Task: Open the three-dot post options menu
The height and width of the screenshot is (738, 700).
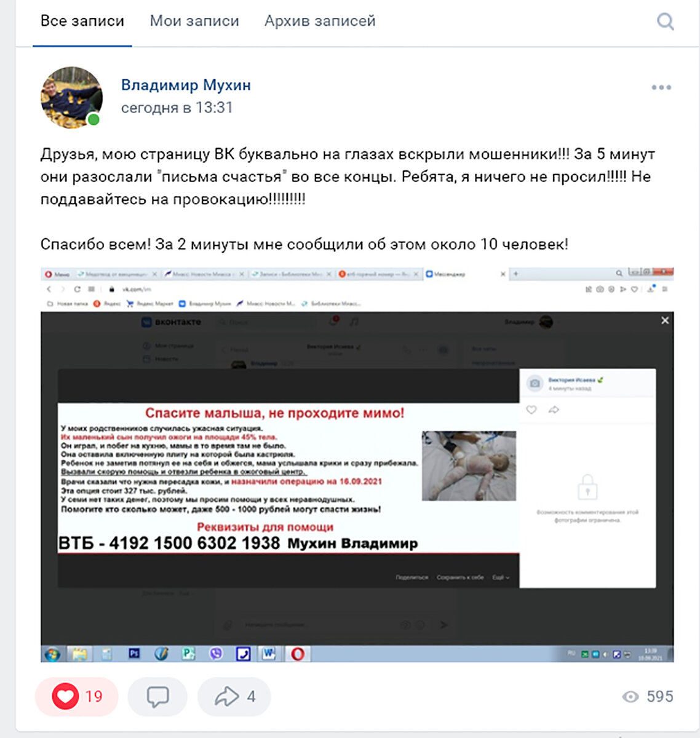Action: [661, 87]
